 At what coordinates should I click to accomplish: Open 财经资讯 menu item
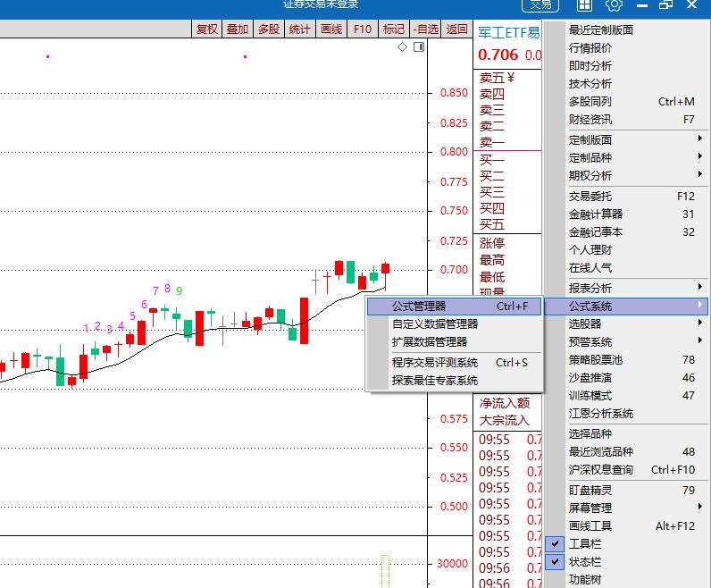point(626,120)
